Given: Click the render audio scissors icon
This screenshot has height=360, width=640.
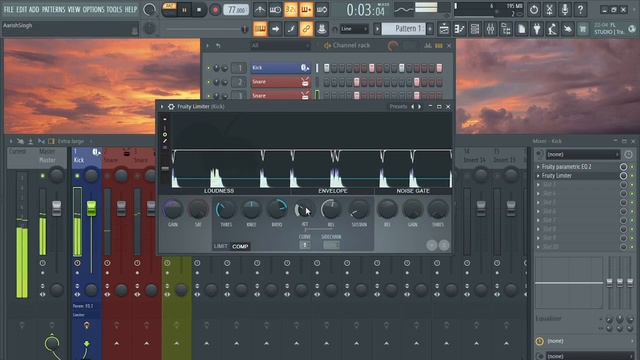Looking at the screenshot, I should pyautogui.click(x=549, y=9).
